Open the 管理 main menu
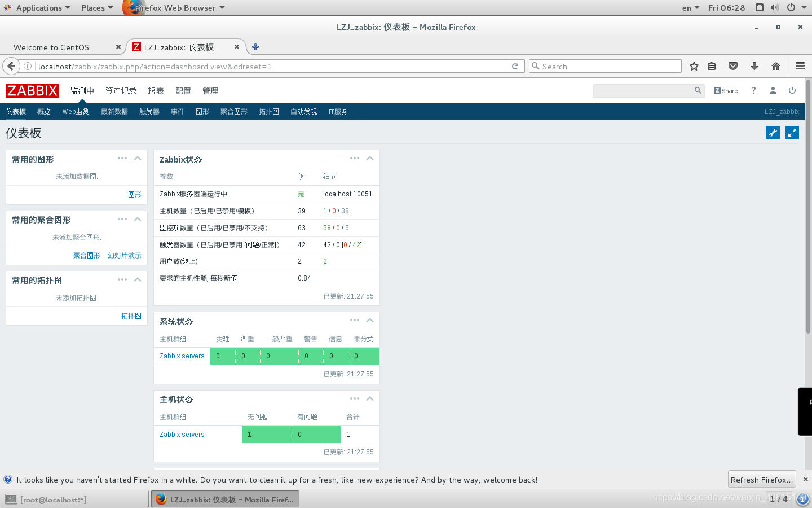This screenshot has height=508, width=812. click(210, 91)
